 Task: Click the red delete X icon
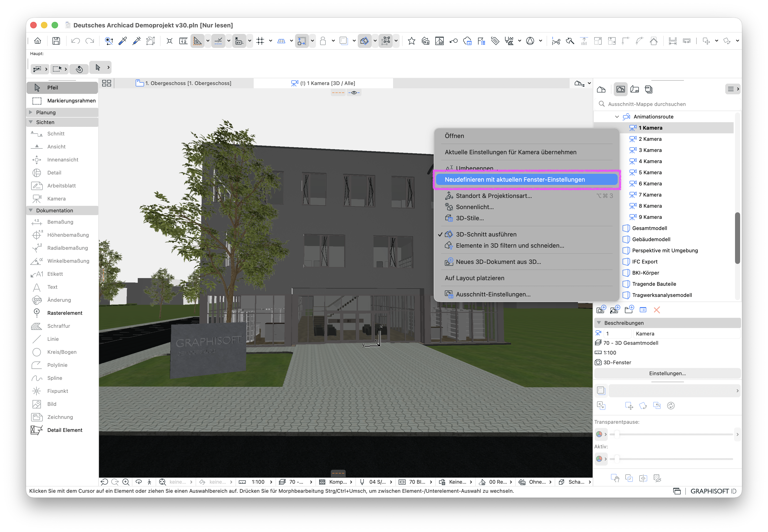click(657, 310)
